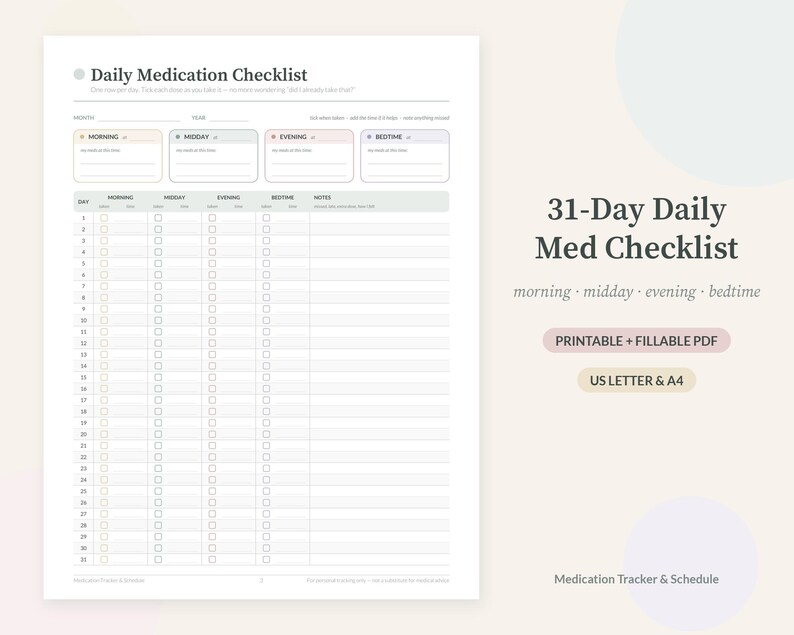The width and height of the screenshot is (794, 635).
Task: Check the Bedtime checkbox for day 31
Action: click(266, 560)
